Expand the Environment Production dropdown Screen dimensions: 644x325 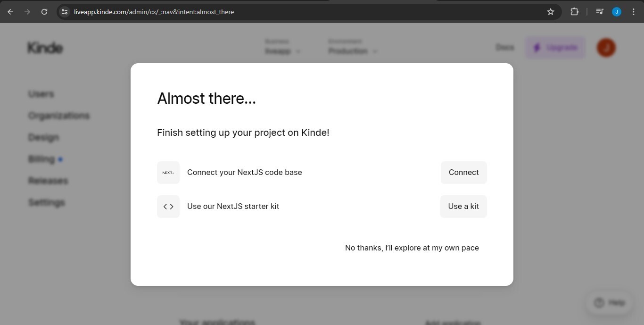pos(353,47)
